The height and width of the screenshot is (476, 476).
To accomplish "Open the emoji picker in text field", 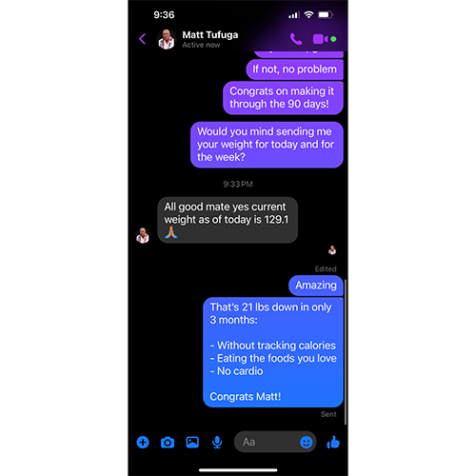I will point(307,442).
